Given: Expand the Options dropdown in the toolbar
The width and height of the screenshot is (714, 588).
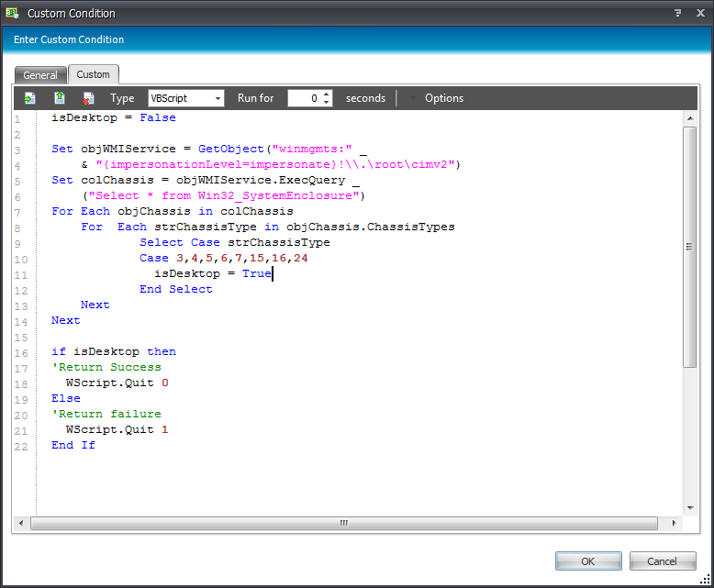Looking at the screenshot, I should (437, 98).
